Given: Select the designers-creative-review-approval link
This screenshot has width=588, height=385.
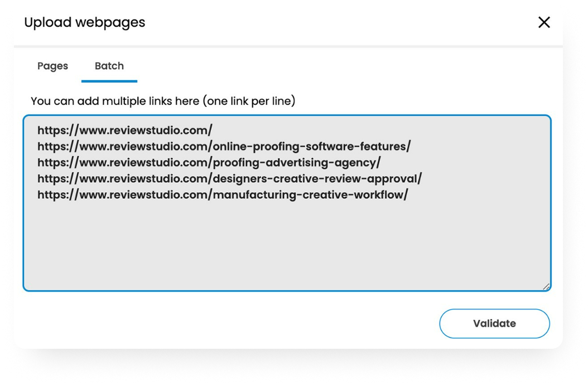Looking at the screenshot, I should pyautogui.click(x=228, y=178).
